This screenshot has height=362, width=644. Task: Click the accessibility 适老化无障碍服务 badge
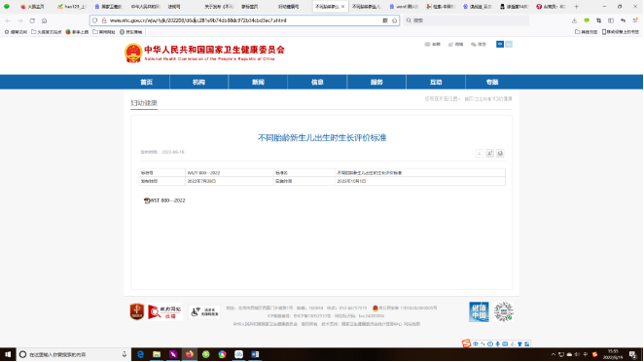[x=203, y=311]
